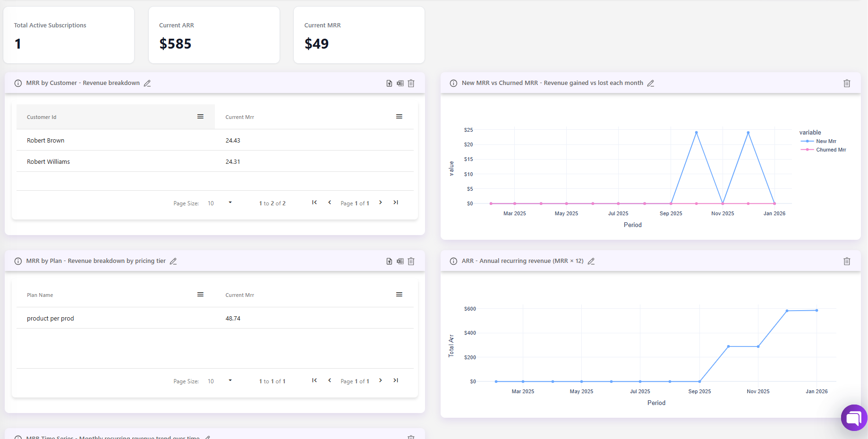This screenshot has width=868, height=439.
Task: Go to next page in plan table
Action: (x=381, y=380)
